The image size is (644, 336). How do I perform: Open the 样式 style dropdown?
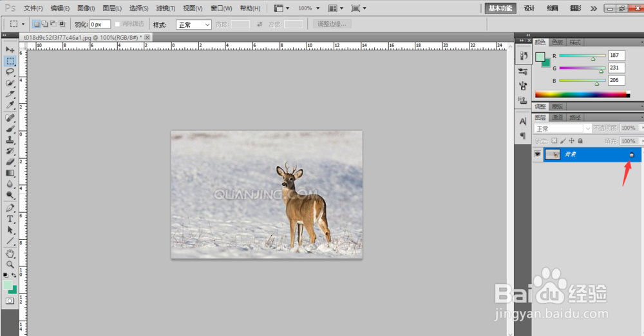[193, 25]
